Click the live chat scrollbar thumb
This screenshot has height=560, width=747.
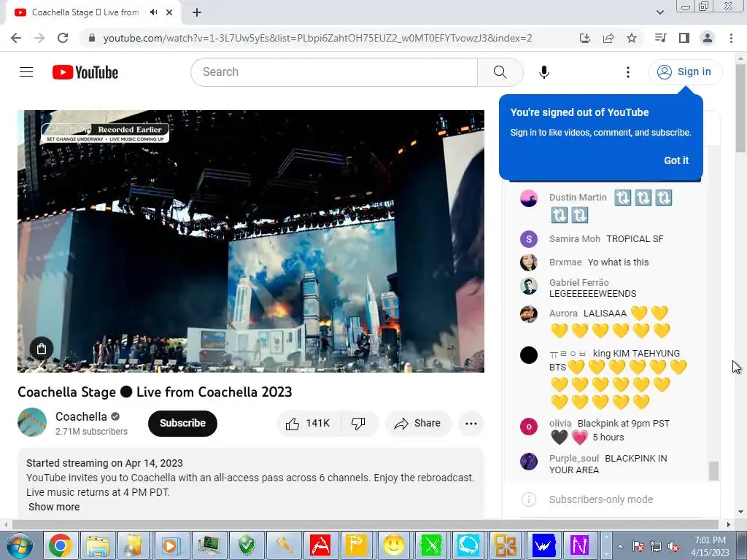(713, 471)
